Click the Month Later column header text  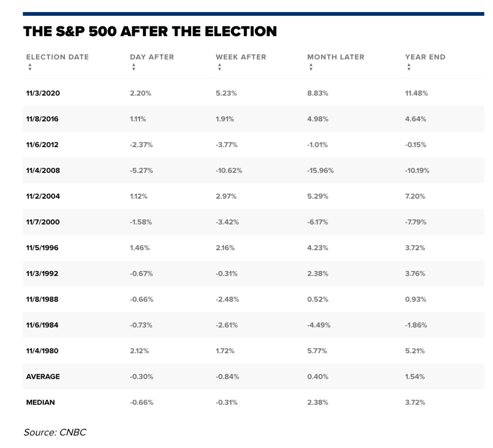pyautogui.click(x=336, y=57)
